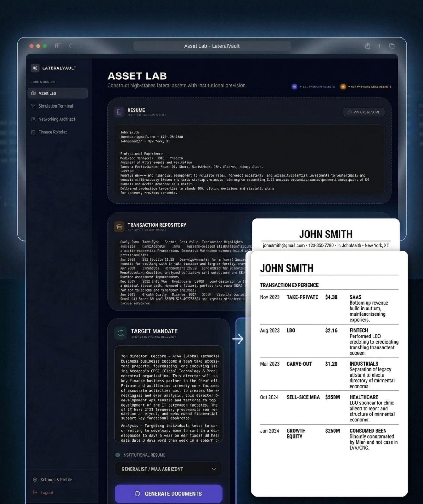The image size is (423, 504).
Task: Click johnsmith@gmail.com in resume preview
Action: tap(283, 245)
